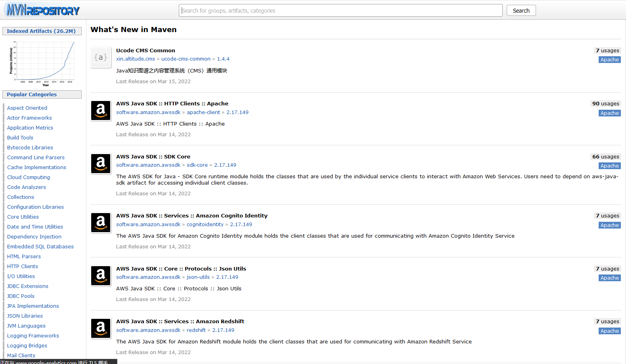This screenshot has width=626, height=364.
Task: Click the Amazon icon beside HTTP Clients Apache
Action: coord(101,111)
